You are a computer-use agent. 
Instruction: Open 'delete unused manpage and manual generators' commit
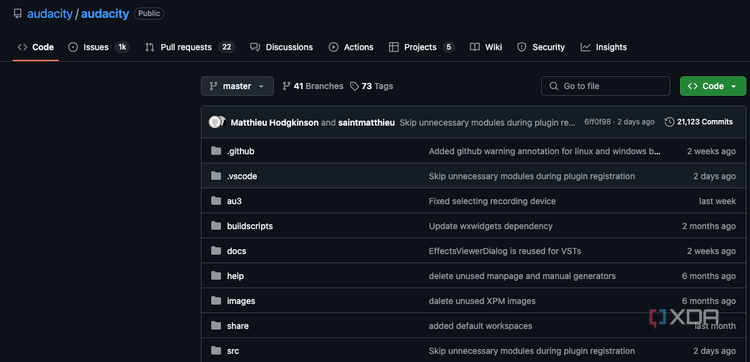point(522,276)
